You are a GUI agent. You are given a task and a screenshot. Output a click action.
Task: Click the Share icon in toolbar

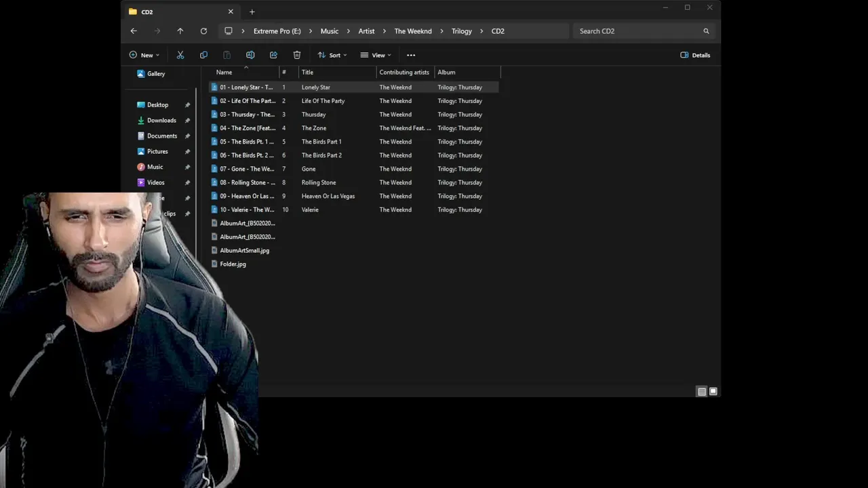coord(273,55)
